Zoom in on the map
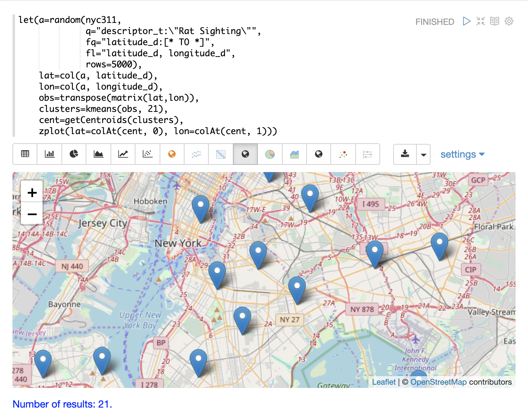 (32, 193)
